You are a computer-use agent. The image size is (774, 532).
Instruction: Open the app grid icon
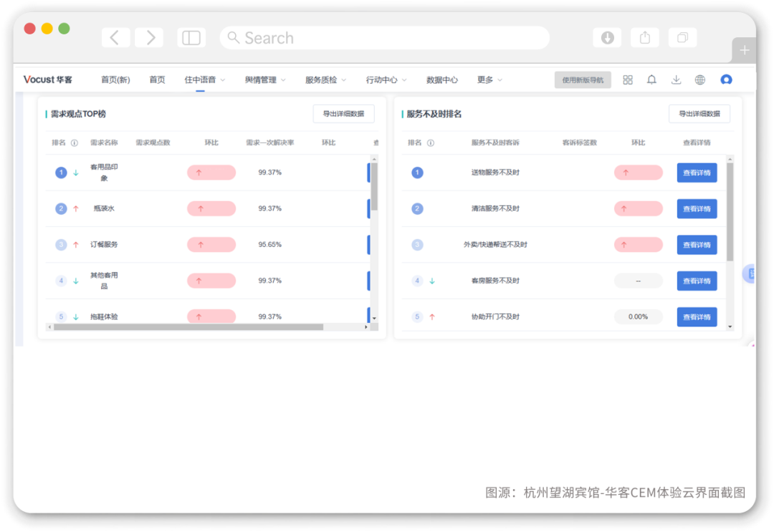[x=627, y=80]
